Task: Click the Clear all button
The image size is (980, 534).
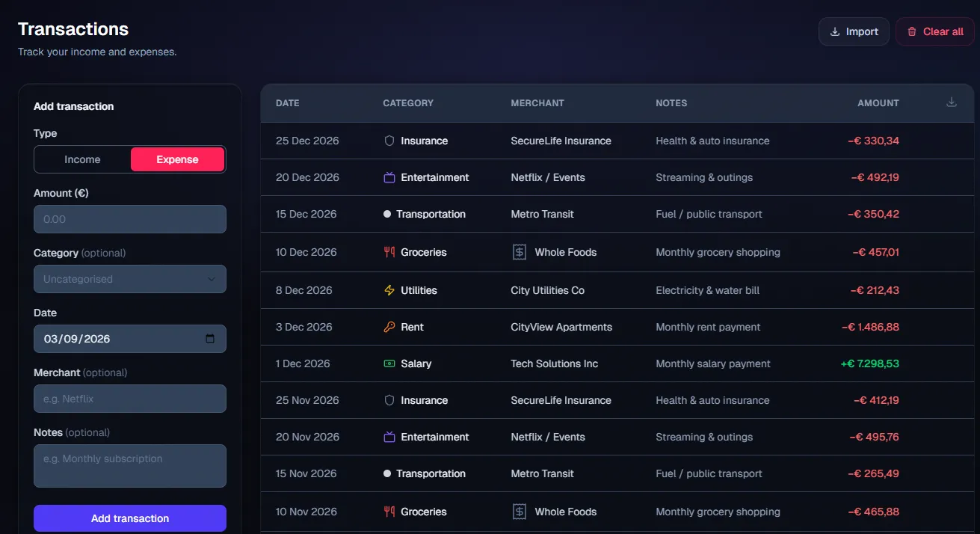Action: [x=934, y=31]
